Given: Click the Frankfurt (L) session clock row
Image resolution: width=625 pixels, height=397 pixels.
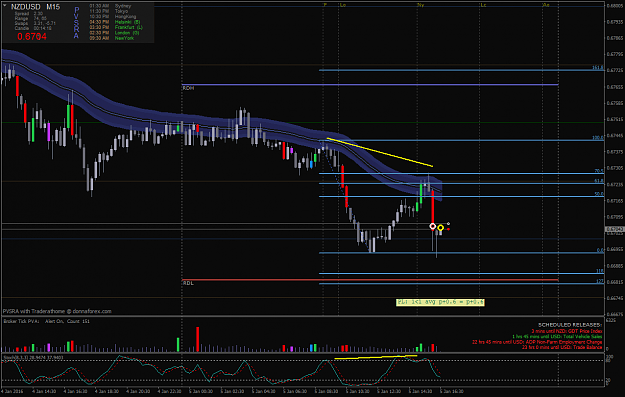Looking at the screenshot, I should [x=116, y=28].
